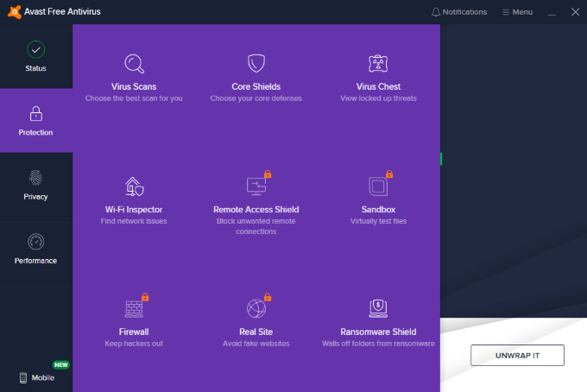Click the Protection padlock icon

pyautogui.click(x=36, y=114)
